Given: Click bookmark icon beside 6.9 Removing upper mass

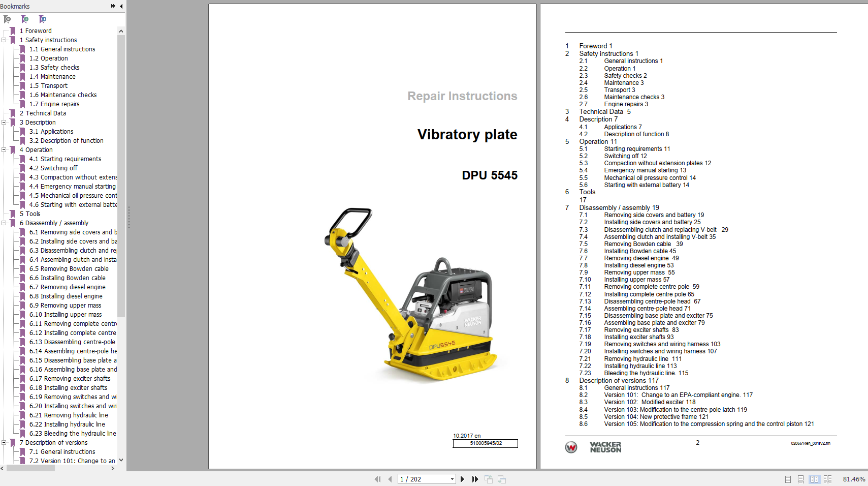Looking at the screenshot, I should point(22,305).
